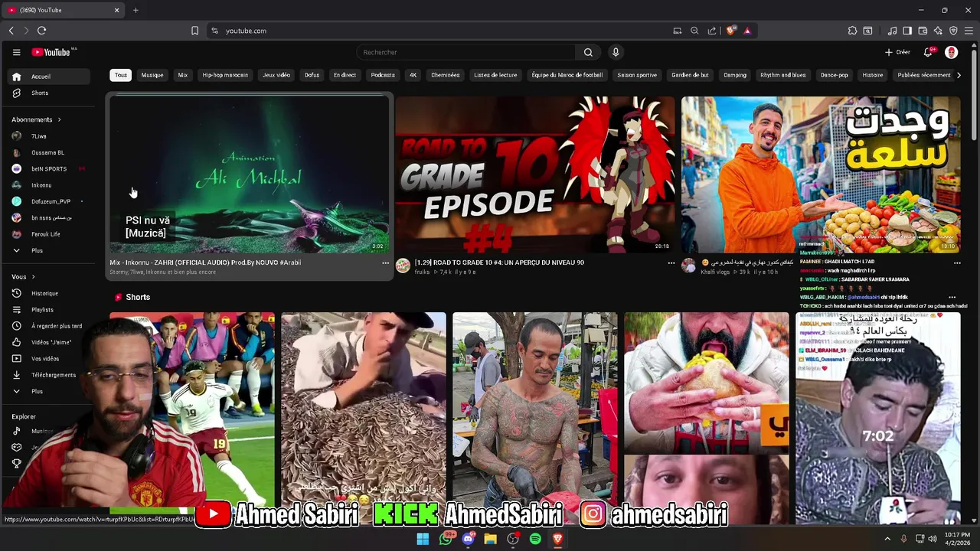
Task: Open options menu for Khalfi vlogs video
Action: [957, 262]
